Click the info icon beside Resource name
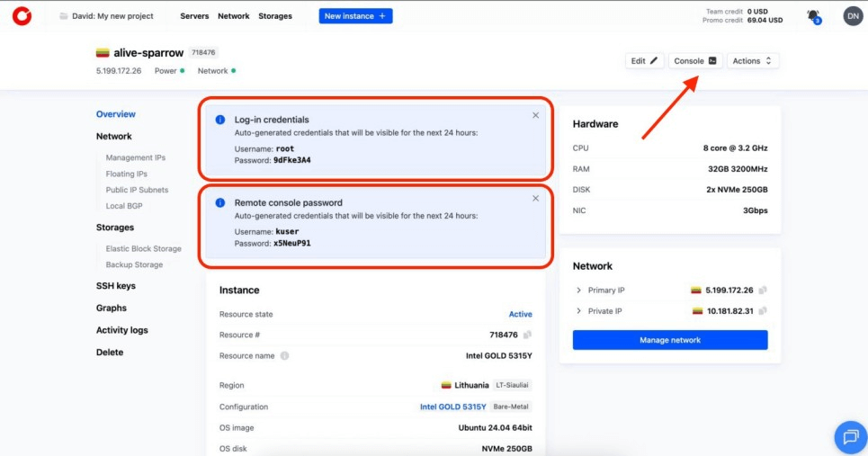The image size is (868, 456). pyautogui.click(x=284, y=356)
